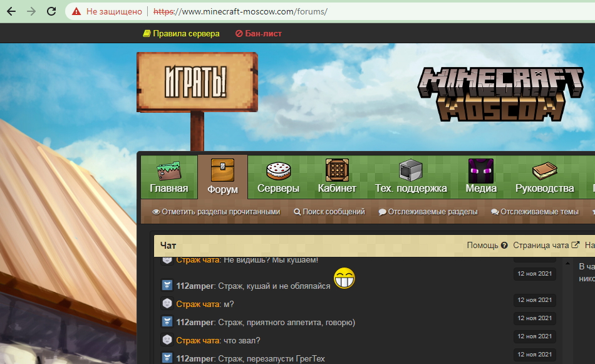Click the Руководства book icon
The image size is (595, 364).
click(x=544, y=171)
